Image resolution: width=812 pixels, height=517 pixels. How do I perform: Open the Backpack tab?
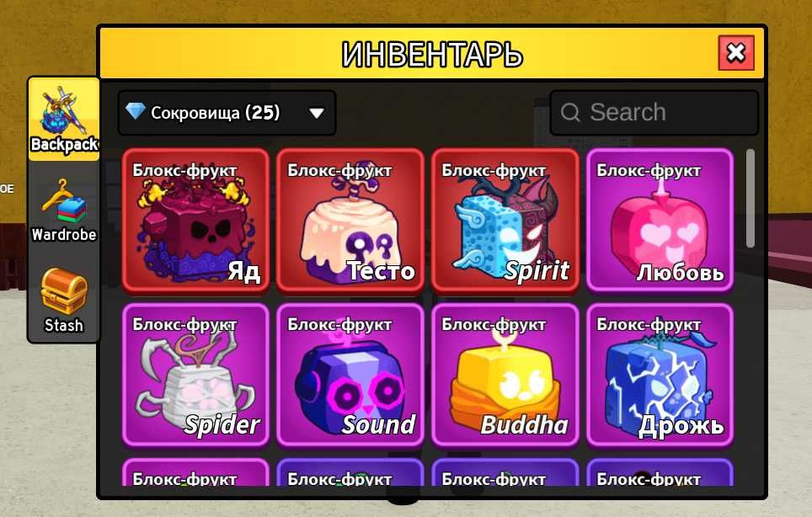pyautogui.click(x=64, y=120)
